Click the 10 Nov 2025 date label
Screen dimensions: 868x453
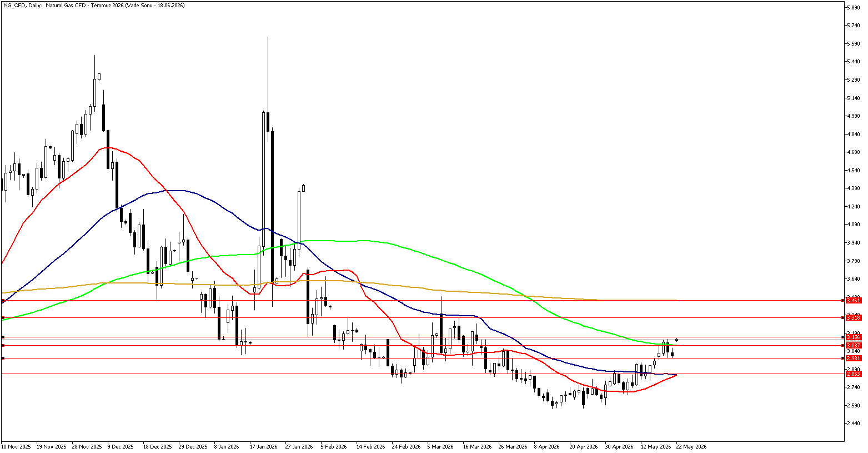point(16,446)
